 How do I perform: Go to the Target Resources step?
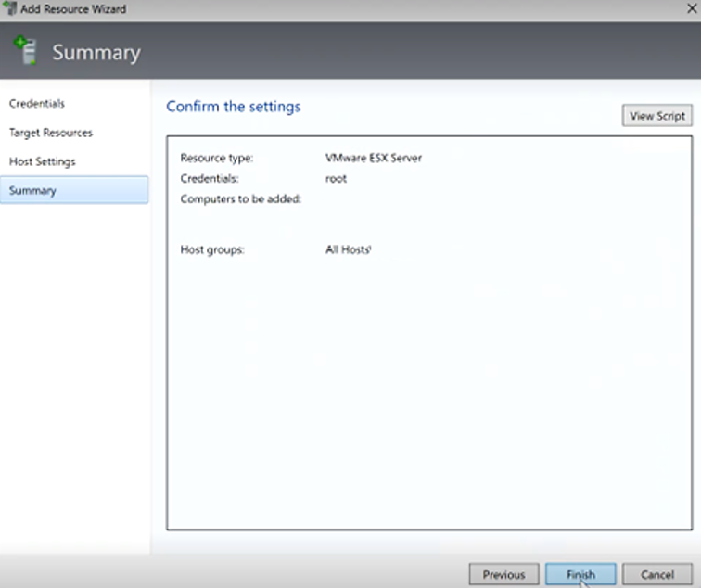pos(51,133)
